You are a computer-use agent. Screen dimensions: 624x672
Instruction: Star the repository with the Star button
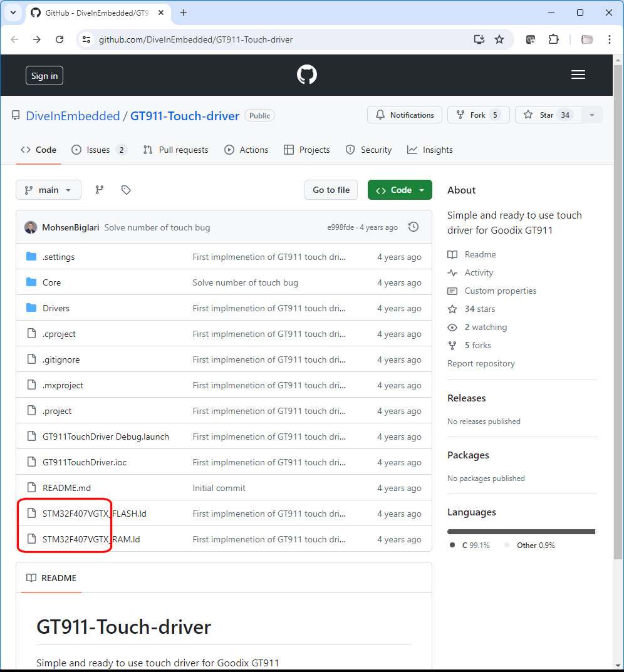546,115
